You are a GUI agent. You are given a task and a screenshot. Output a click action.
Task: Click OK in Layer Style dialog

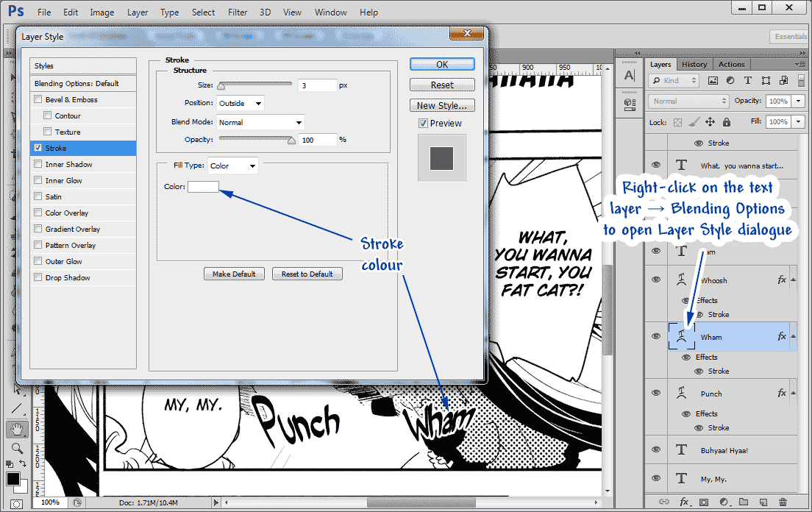[x=442, y=64]
